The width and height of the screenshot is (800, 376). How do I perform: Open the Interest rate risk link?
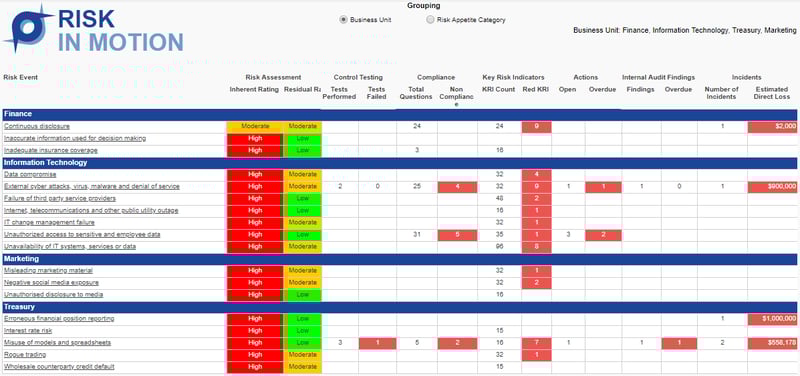(28, 331)
